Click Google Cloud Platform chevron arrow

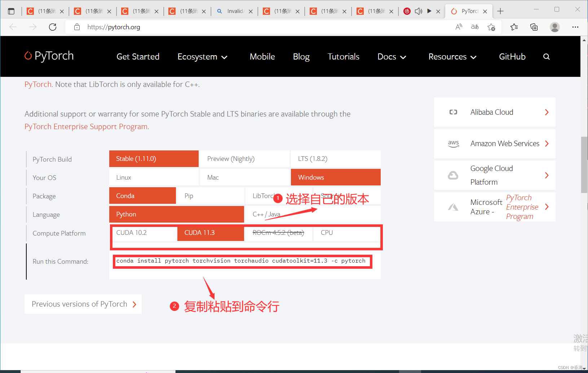[x=547, y=175]
